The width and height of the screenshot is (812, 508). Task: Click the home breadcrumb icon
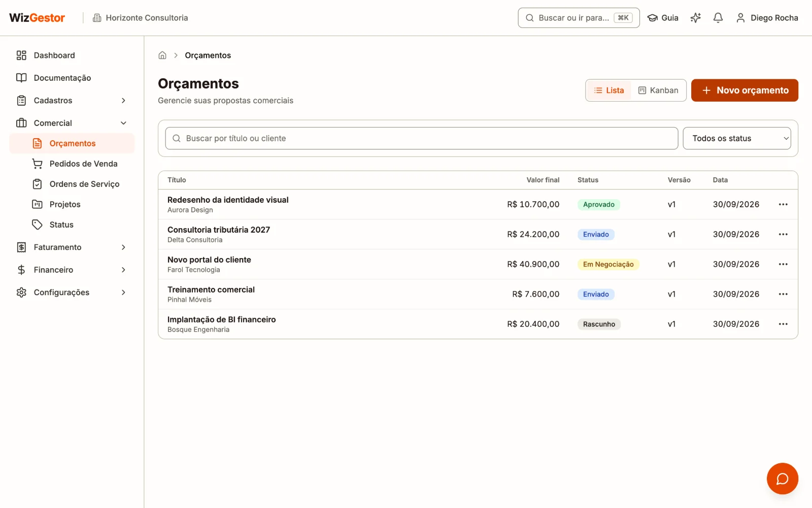coord(162,55)
